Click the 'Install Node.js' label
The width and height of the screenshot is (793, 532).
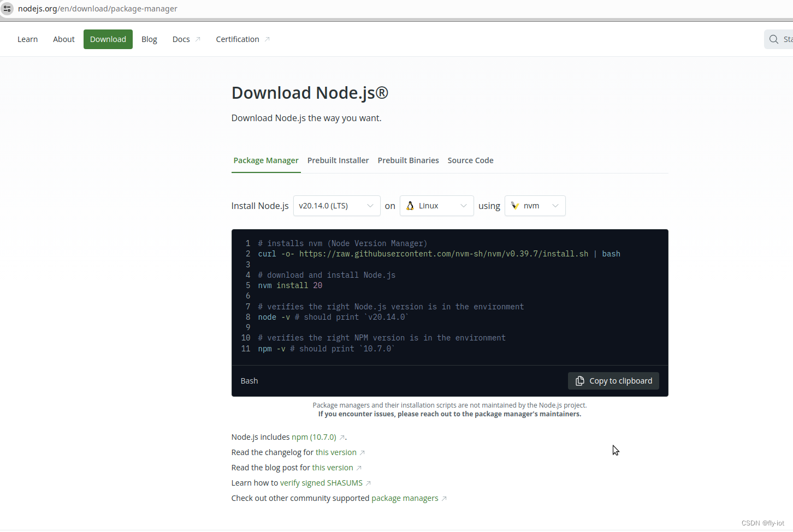pos(260,206)
